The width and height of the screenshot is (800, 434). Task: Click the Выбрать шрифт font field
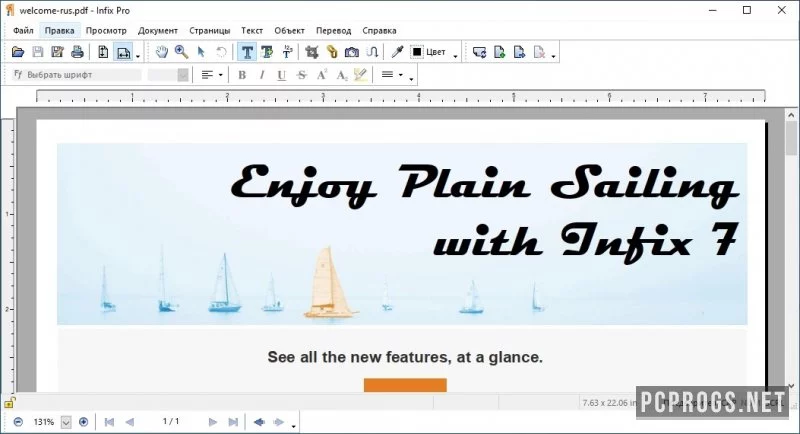coord(77,75)
